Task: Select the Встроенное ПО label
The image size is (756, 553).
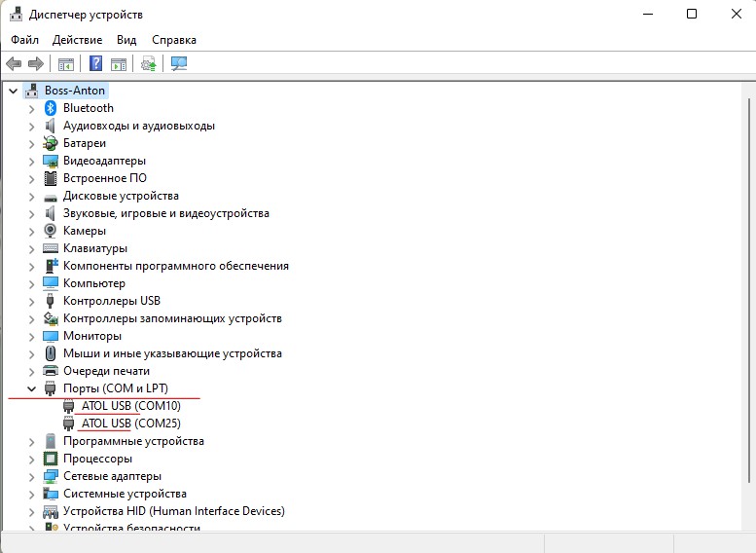Action: point(105,178)
